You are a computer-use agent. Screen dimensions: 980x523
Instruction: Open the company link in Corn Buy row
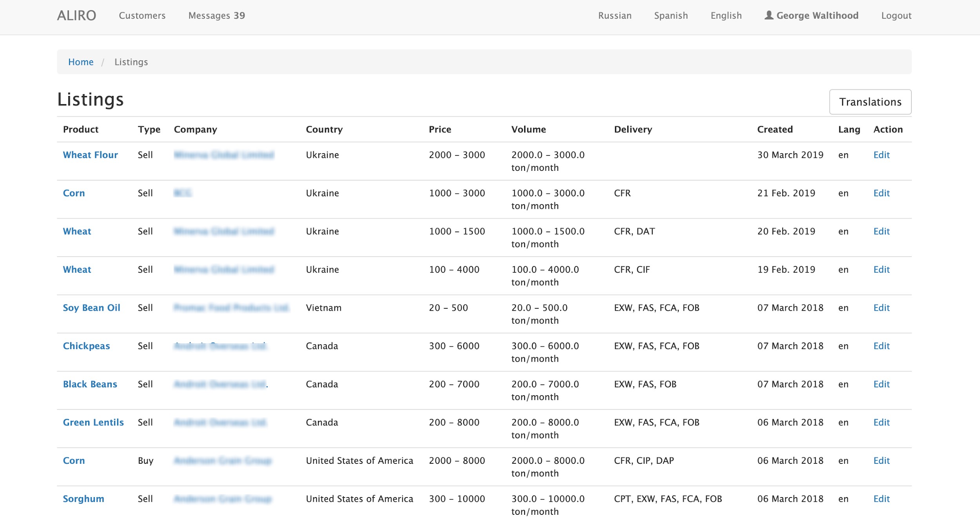point(223,461)
